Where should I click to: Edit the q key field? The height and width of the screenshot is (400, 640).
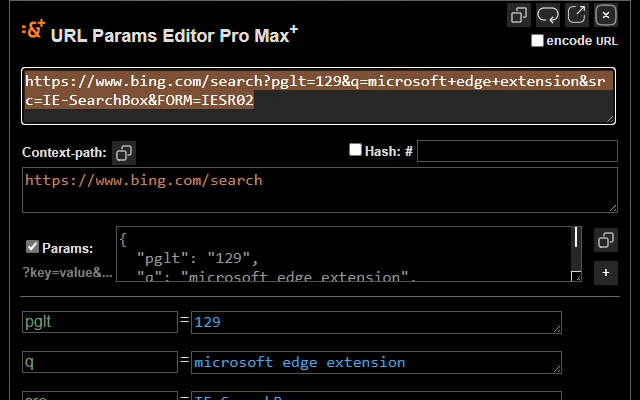click(x=100, y=362)
